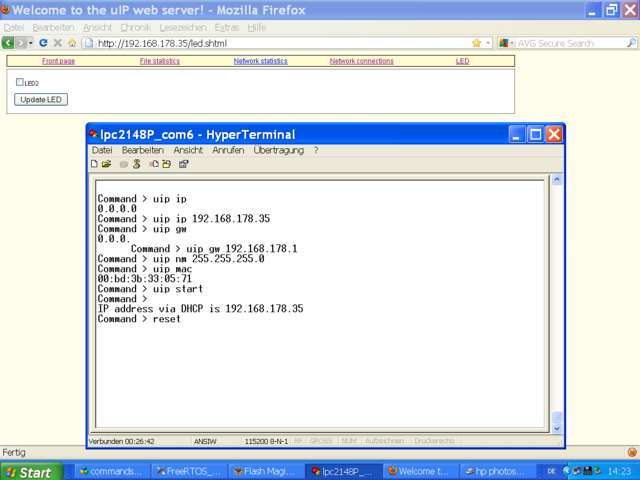This screenshot has height=480, width=640.
Task: Open Firefox Extras menu
Action: (x=227, y=28)
